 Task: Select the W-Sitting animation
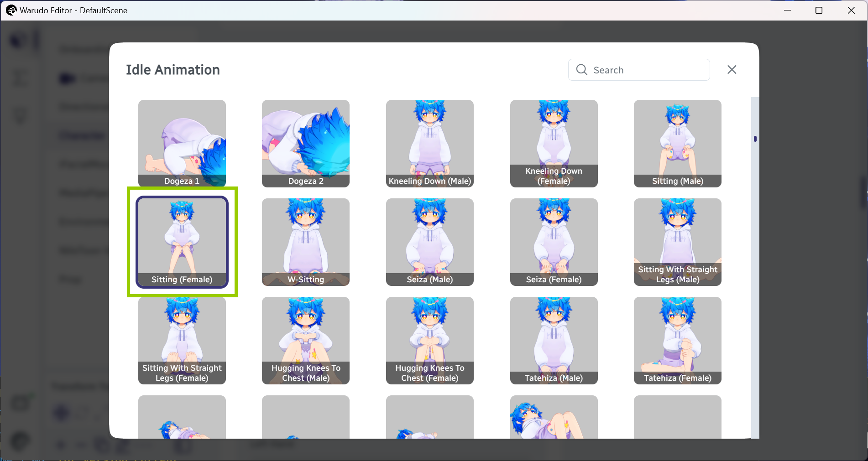306,242
